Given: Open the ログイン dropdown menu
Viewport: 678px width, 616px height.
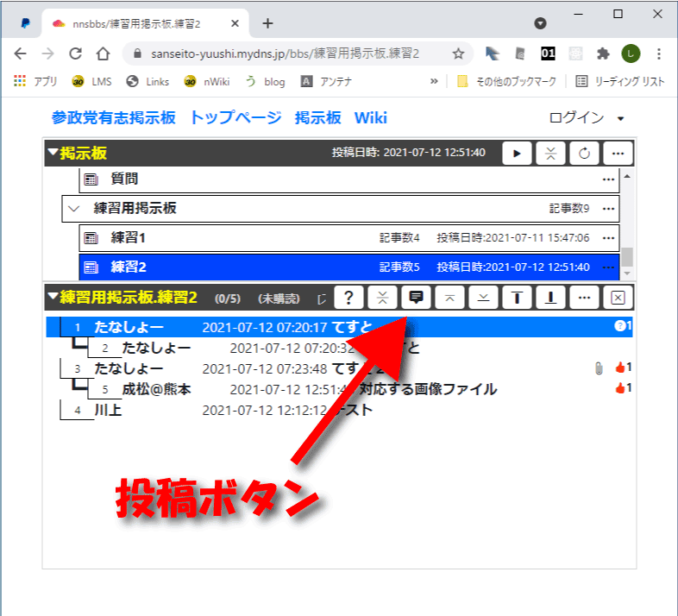Looking at the screenshot, I should 587,118.
